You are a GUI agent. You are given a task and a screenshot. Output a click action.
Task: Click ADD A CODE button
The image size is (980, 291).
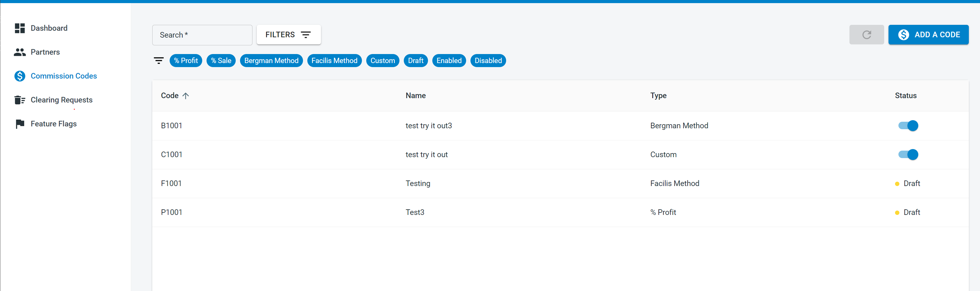(928, 35)
